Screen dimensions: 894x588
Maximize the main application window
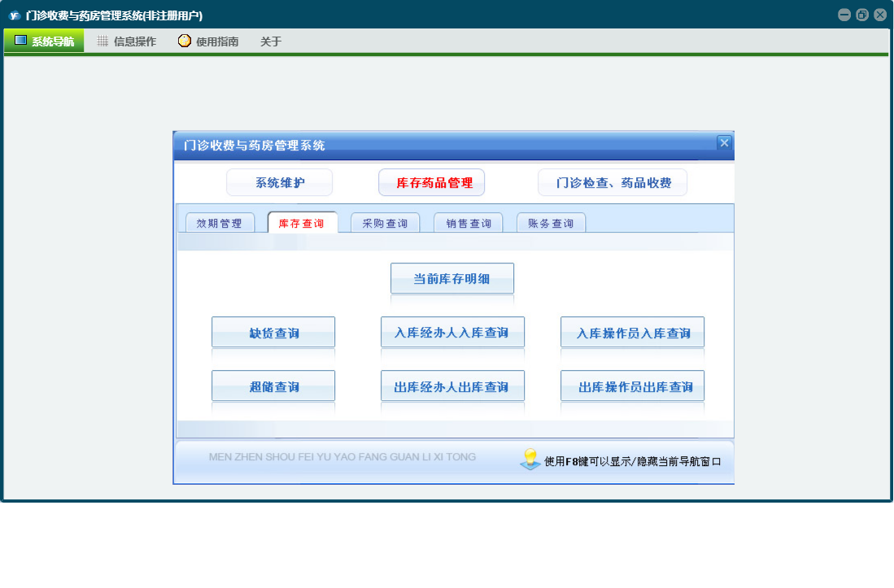click(x=862, y=15)
